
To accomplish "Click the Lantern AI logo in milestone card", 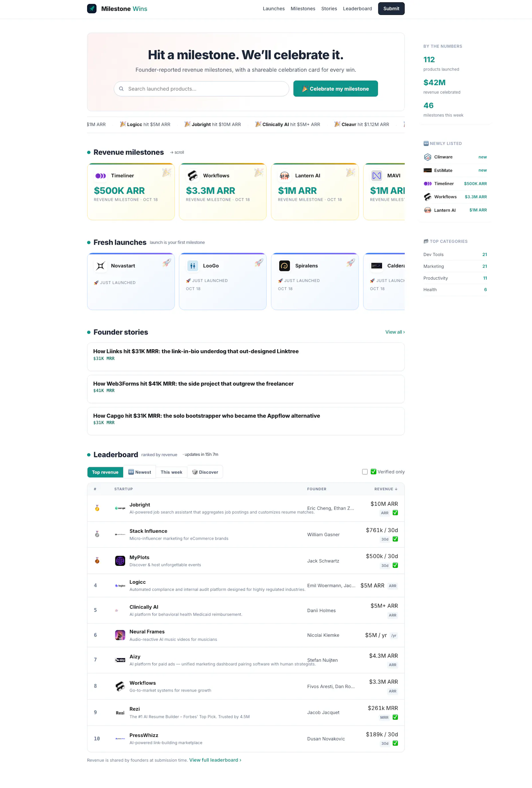I will 285,176.
